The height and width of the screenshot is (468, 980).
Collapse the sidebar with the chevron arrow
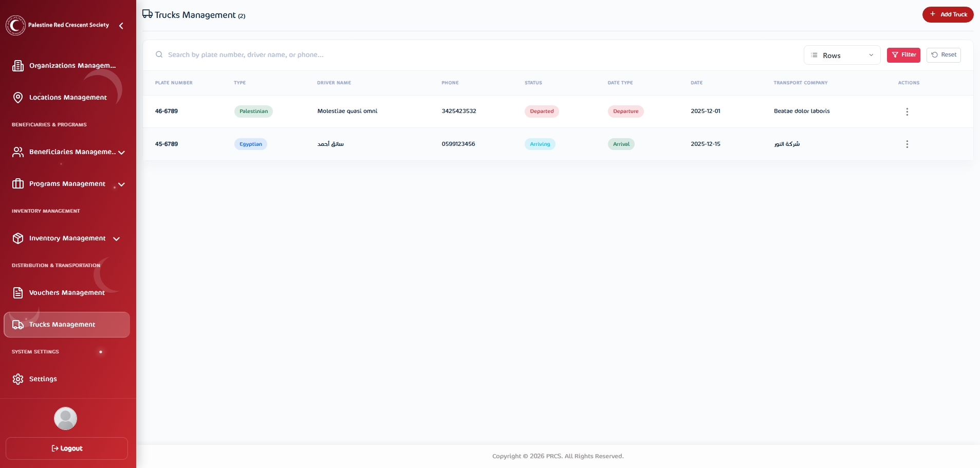[121, 26]
